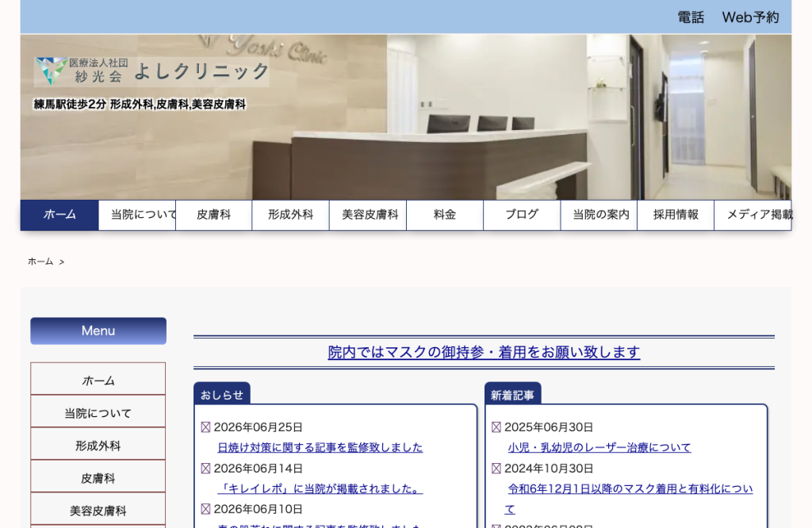Click the icon beside 2026年06月25日
812x528 pixels.
click(x=205, y=427)
